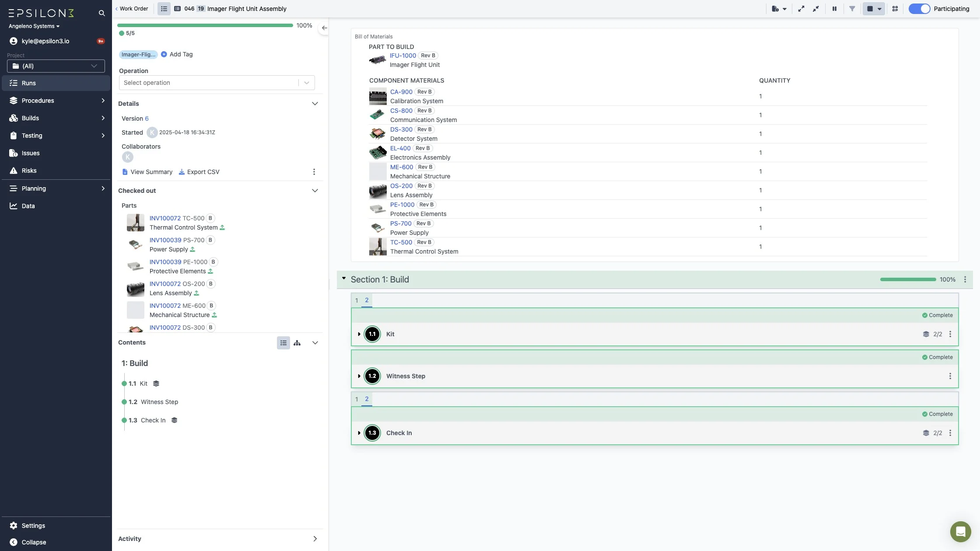This screenshot has width=980, height=551.
Task: Toggle the Participating switch
Action: click(919, 9)
